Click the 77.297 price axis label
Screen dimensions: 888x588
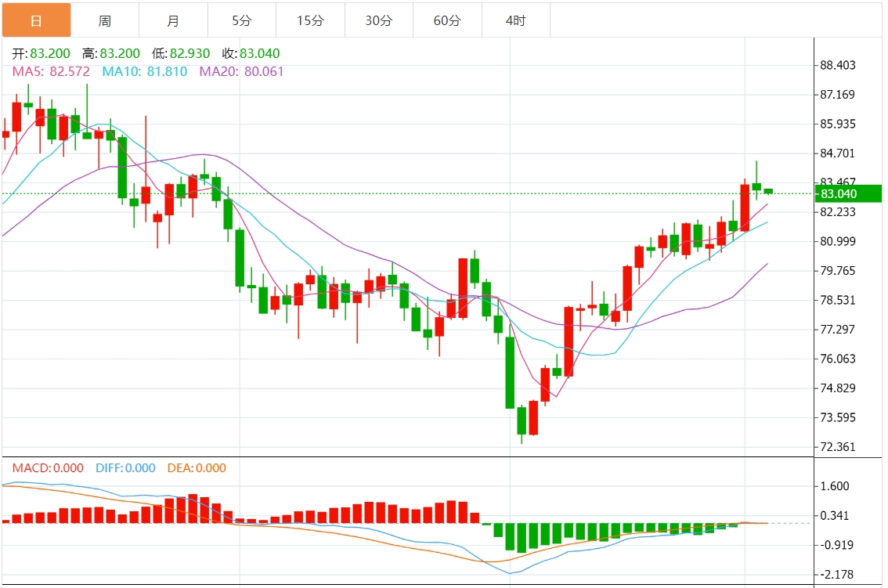(838, 329)
